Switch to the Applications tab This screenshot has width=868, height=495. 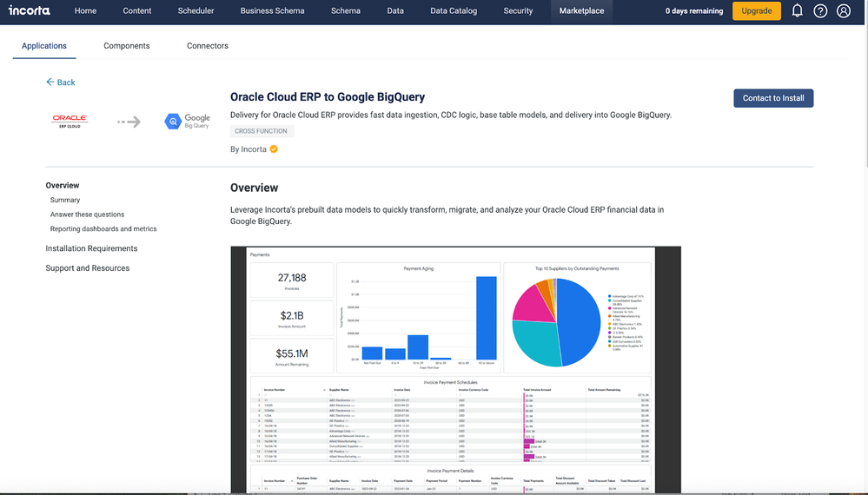point(44,46)
